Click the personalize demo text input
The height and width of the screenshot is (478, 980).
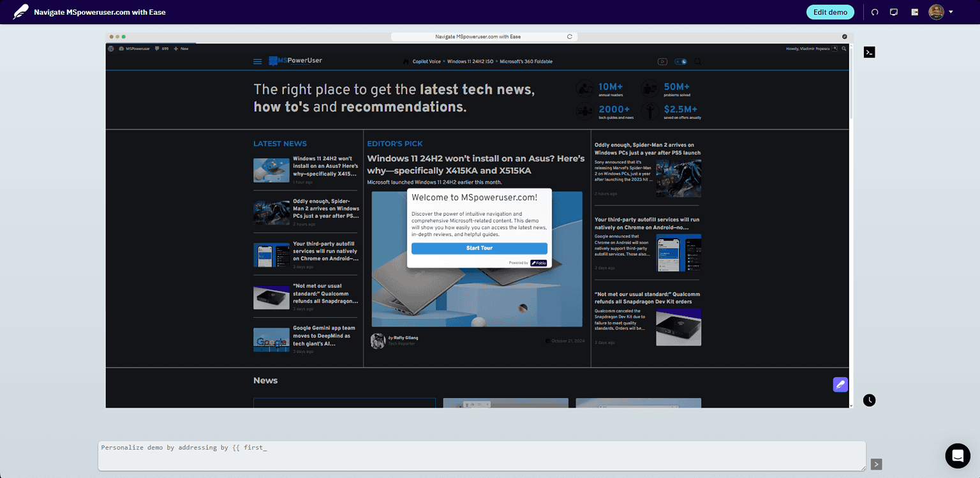[482, 456]
